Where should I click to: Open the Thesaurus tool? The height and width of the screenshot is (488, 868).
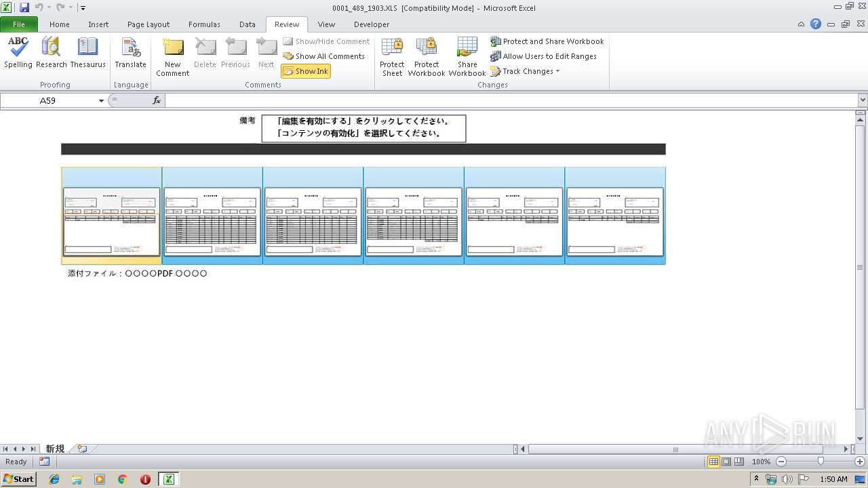[x=88, y=53]
